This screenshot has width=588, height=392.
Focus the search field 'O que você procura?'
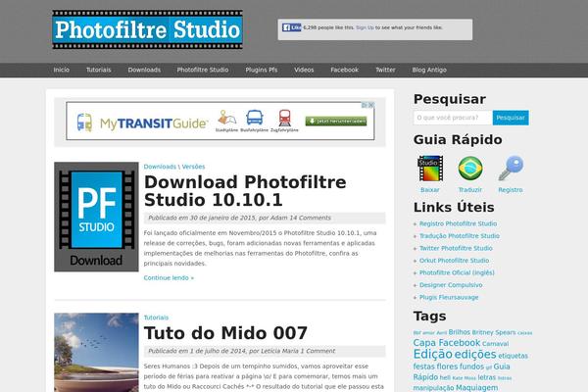point(453,118)
